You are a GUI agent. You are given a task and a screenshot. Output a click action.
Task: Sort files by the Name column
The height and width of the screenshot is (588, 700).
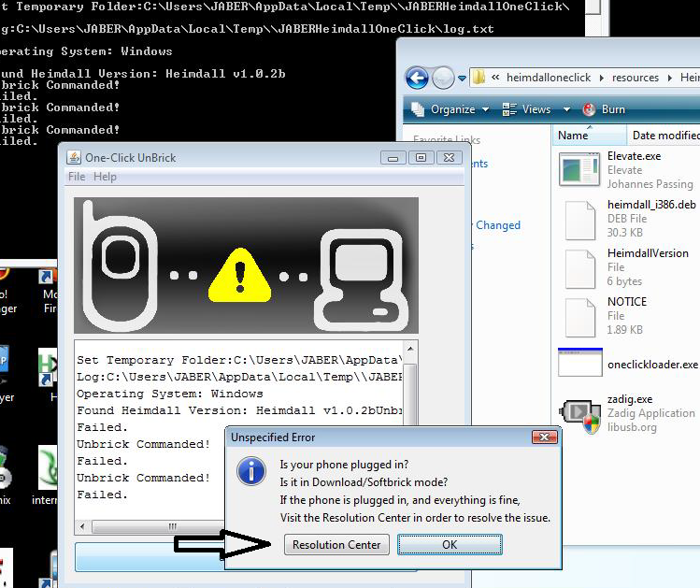tap(590, 136)
